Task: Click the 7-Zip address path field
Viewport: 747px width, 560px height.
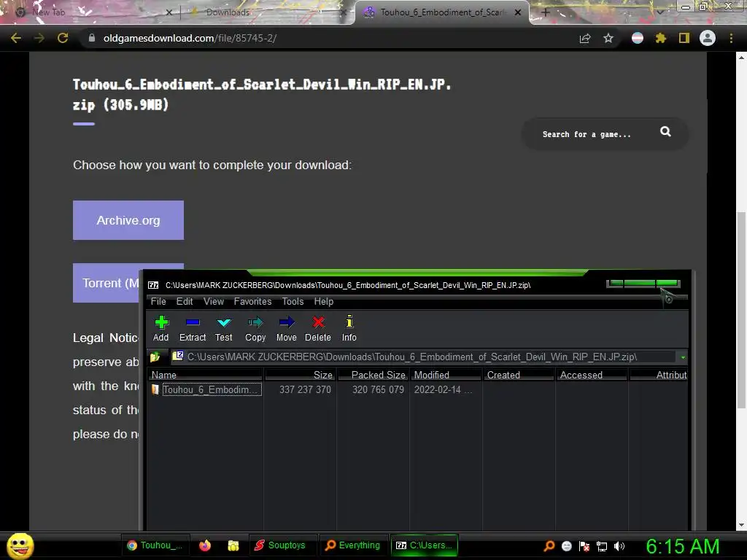Action: point(423,357)
